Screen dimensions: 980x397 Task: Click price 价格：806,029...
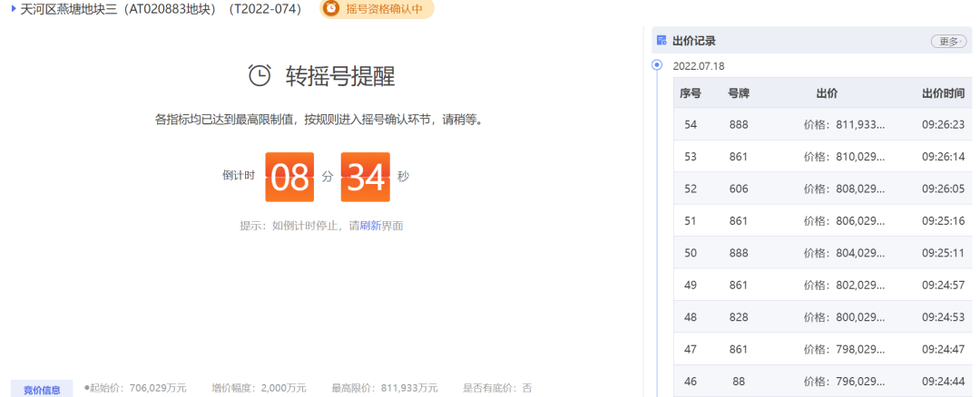845,220
